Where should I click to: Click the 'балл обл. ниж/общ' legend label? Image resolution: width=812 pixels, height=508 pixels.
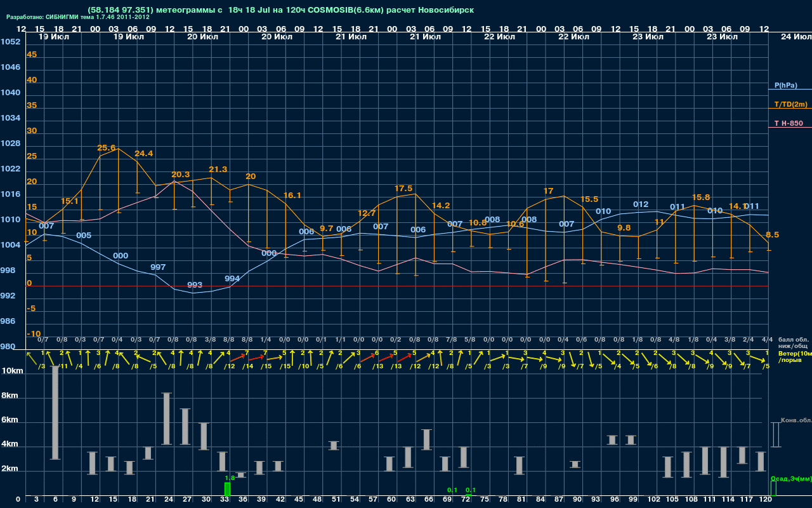[x=792, y=342]
